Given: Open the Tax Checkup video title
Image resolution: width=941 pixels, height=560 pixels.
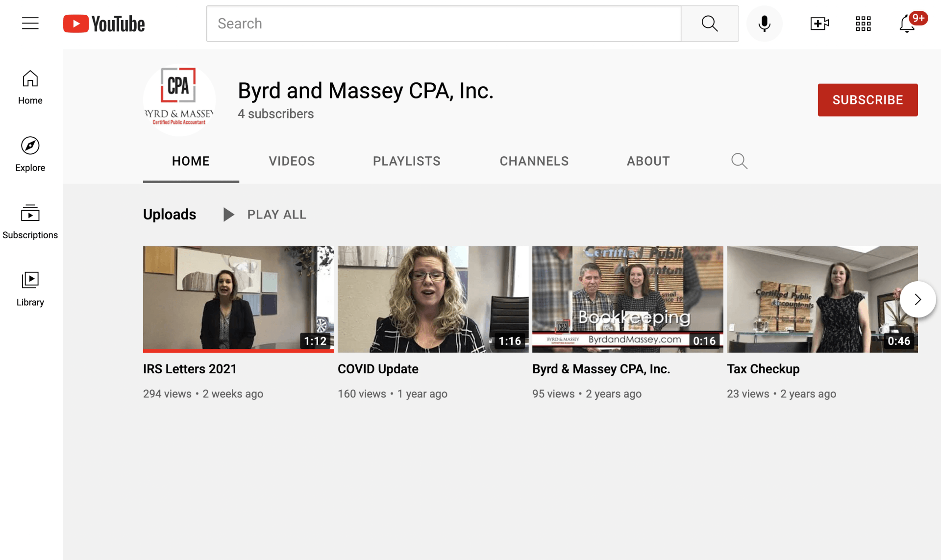Looking at the screenshot, I should coord(763,369).
